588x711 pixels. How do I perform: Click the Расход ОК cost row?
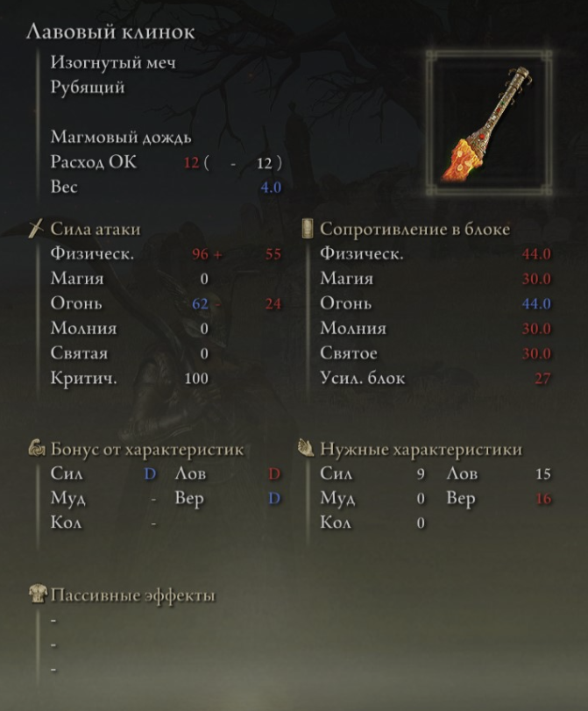click(166, 162)
